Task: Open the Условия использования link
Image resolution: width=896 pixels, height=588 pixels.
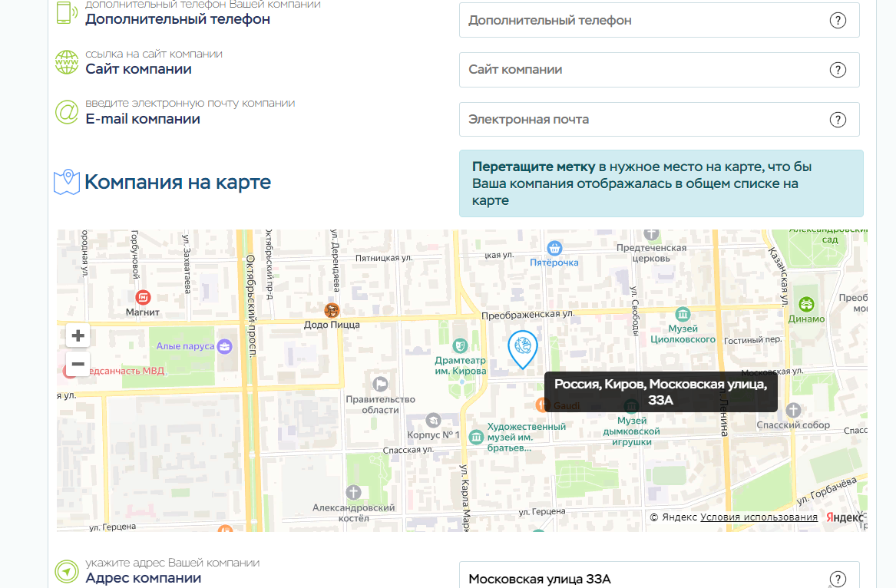Action: [x=759, y=517]
